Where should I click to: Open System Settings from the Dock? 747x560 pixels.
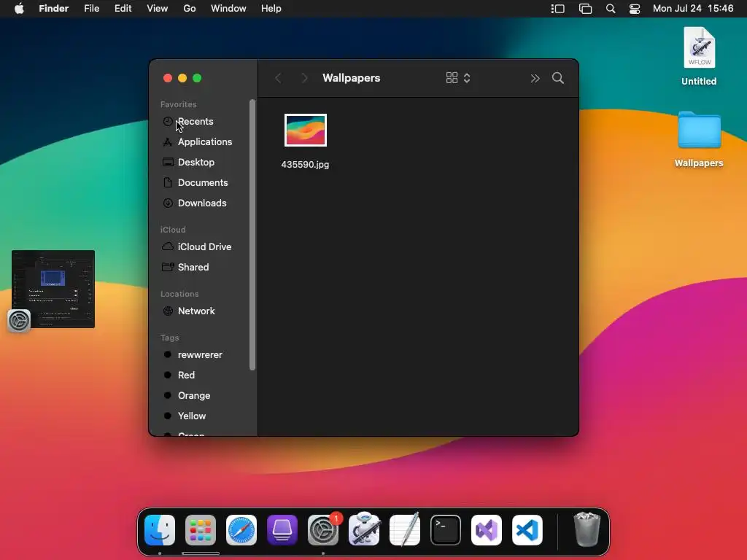coord(323,530)
